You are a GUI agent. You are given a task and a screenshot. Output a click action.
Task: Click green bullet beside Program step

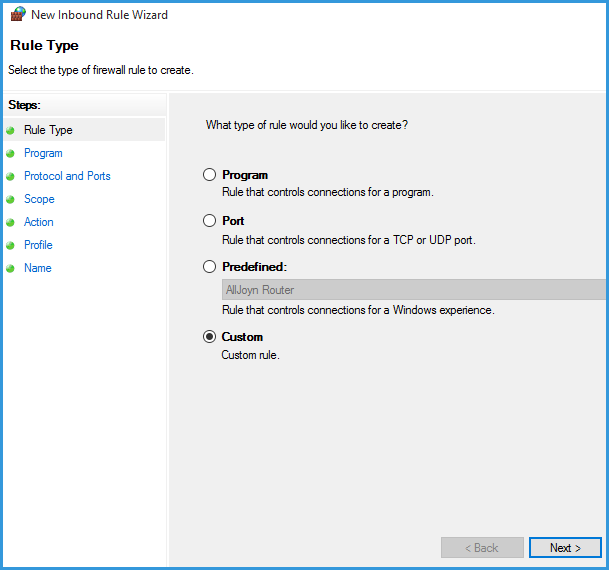pyautogui.click(x=11, y=153)
